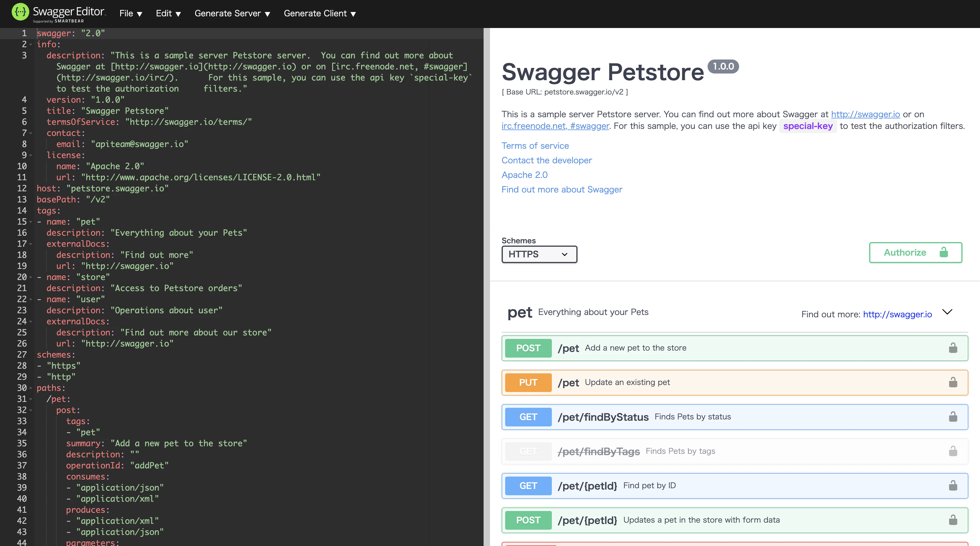This screenshot has height=546, width=980.
Task: Click the Swagger Editor logo icon
Action: [x=20, y=12]
